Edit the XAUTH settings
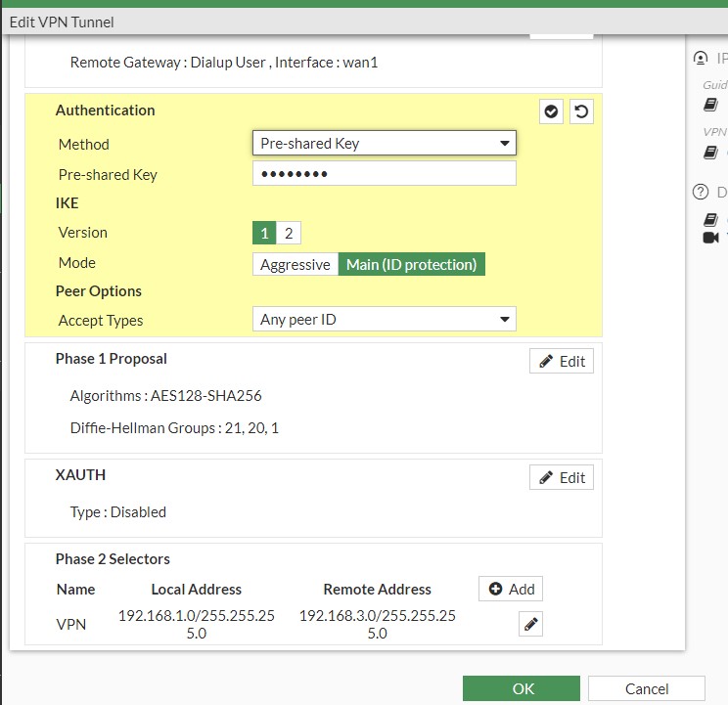The image size is (728, 705). (562, 477)
